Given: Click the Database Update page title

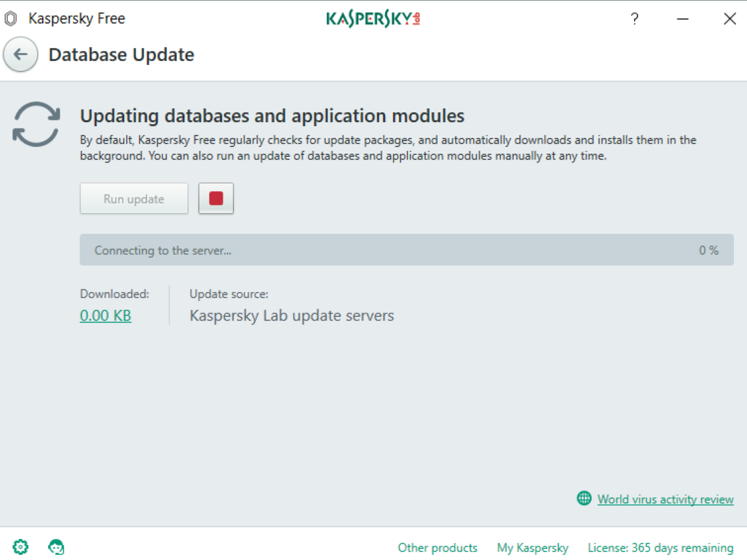Looking at the screenshot, I should tap(122, 54).
